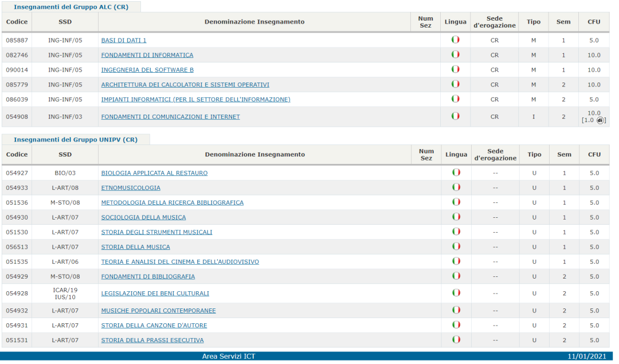This screenshot has width=619, height=364.
Task: Click course code 090014
Action: (x=17, y=70)
